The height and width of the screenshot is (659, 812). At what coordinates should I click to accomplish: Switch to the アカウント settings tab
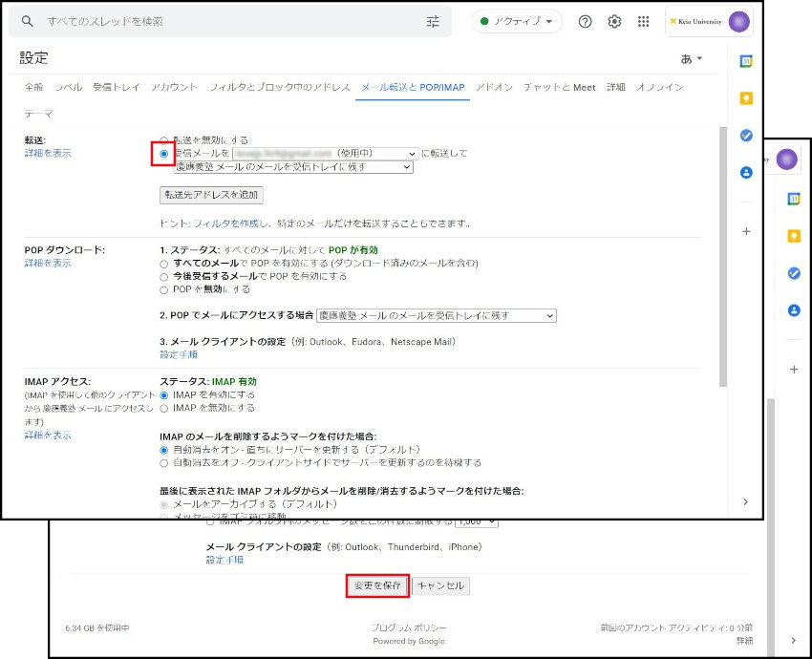click(x=174, y=88)
